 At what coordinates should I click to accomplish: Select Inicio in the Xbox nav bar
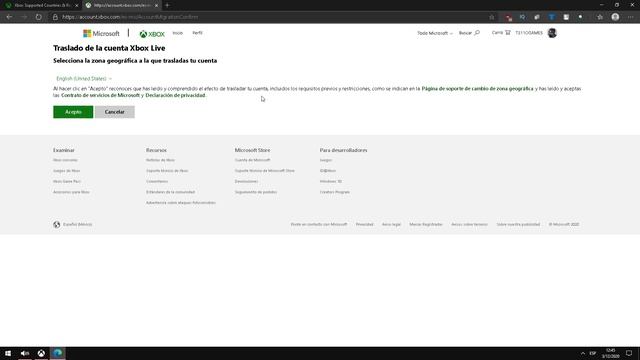pyautogui.click(x=178, y=33)
